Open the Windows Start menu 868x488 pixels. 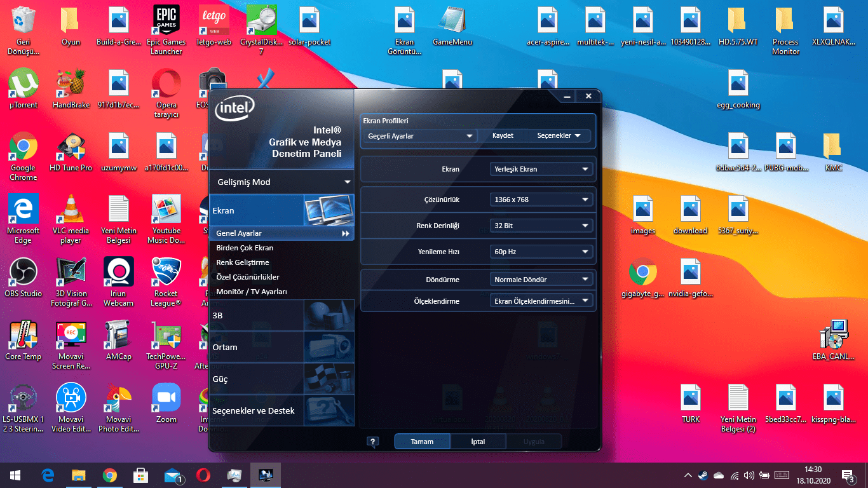pos(15,475)
